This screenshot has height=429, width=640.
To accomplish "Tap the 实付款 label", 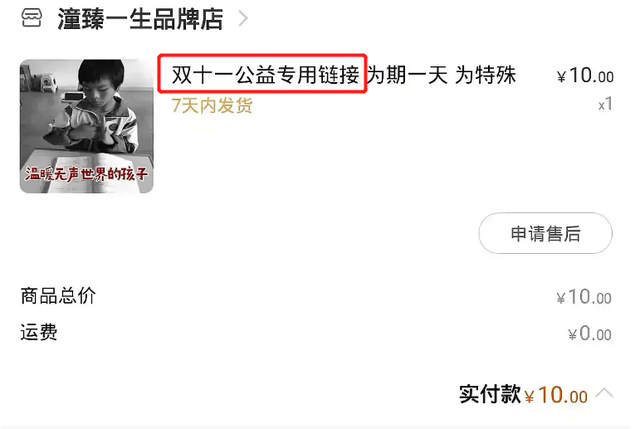I will 490,394.
